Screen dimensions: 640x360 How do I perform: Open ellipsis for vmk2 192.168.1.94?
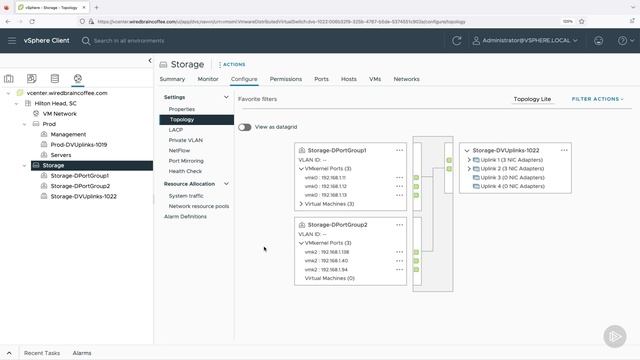point(399,269)
